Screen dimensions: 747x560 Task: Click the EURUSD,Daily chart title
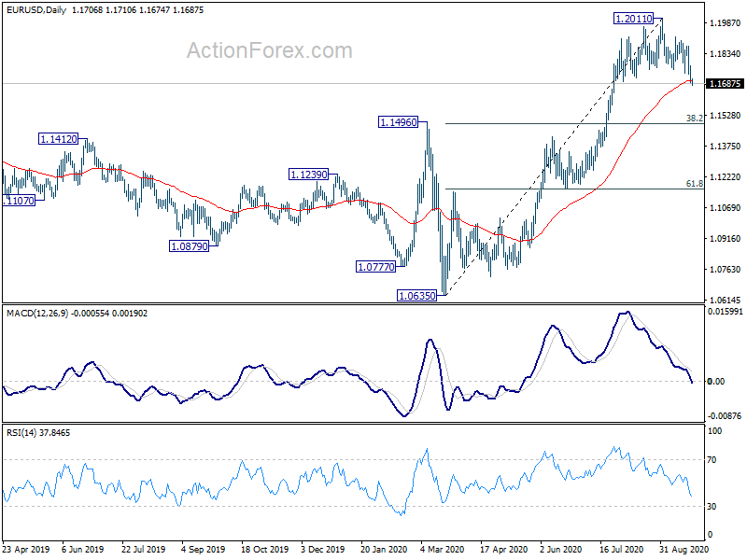pos(36,10)
